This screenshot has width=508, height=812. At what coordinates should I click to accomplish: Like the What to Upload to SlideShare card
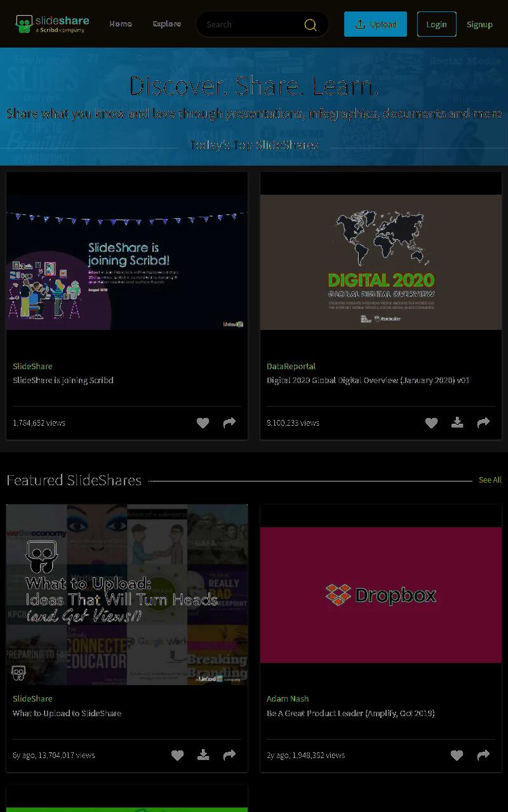click(177, 755)
